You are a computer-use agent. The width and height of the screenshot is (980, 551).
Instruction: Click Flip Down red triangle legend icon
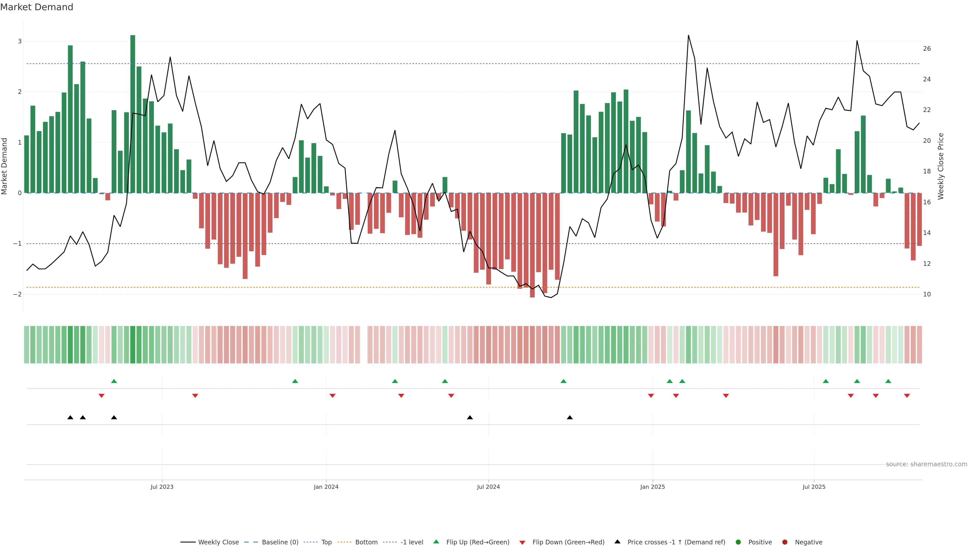[522, 542]
